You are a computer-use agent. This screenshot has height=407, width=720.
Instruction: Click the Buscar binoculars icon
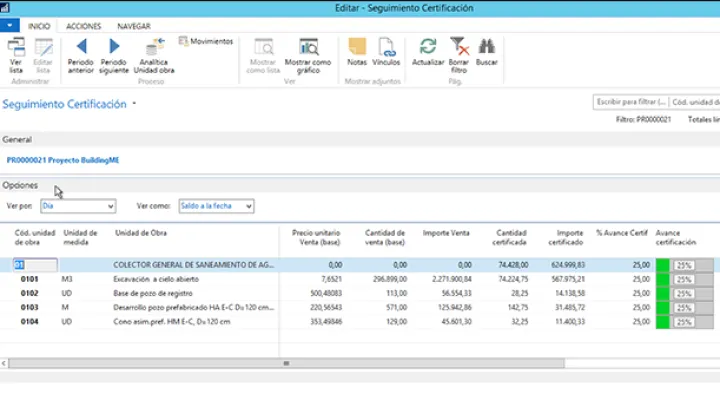[487, 47]
